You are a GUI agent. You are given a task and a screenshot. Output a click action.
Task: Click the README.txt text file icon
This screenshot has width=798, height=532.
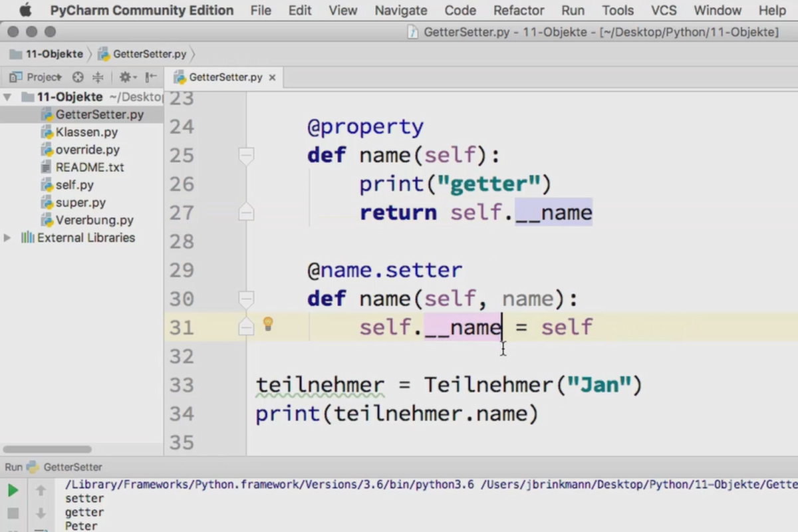pos(47,168)
